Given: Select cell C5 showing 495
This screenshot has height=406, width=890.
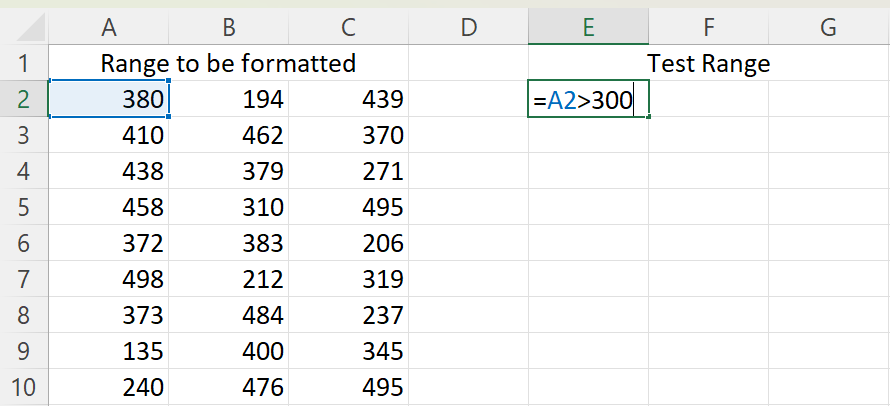Looking at the screenshot, I should pos(349,207).
